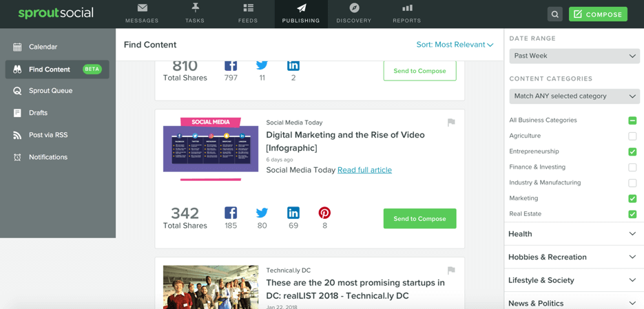This screenshot has height=309, width=644.
Task: Check the Industry & Manufacturing category
Action: tap(632, 182)
